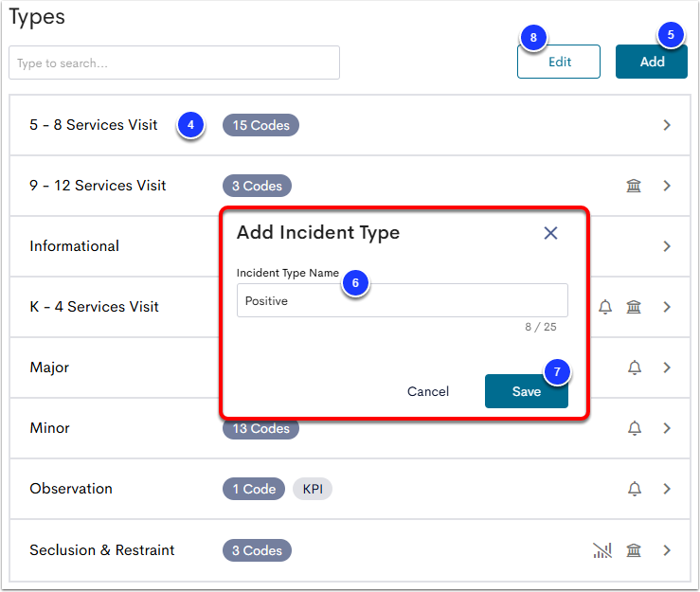This screenshot has width=700, height=592.
Task: Expand the K - 4 Services Visit chevron
Action: click(667, 307)
